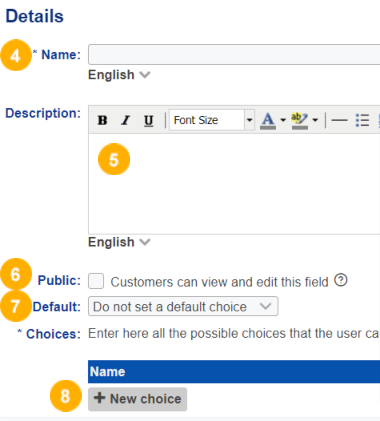Expand font color picker arrow
Image resolution: width=380 pixels, height=421 pixels.
tap(283, 120)
